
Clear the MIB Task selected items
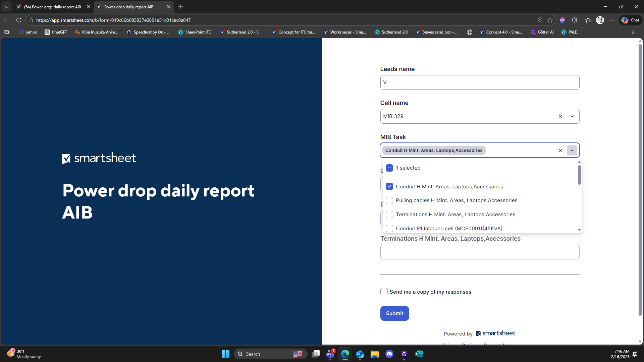(x=560, y=150)
